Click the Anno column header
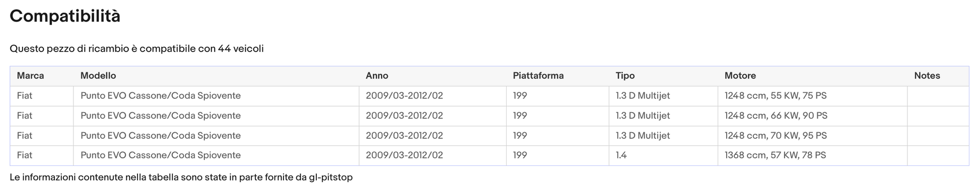The height and width of the screenshot is (188, 980). [377, 76]
